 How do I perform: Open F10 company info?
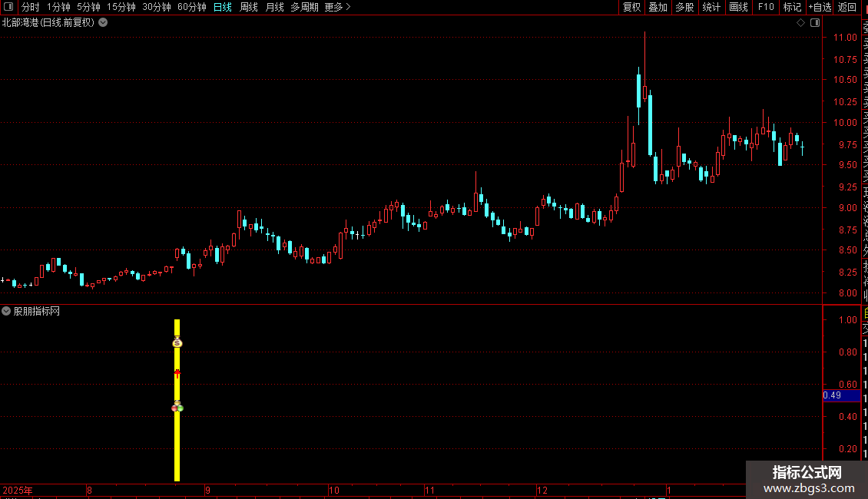click(766, 7)
